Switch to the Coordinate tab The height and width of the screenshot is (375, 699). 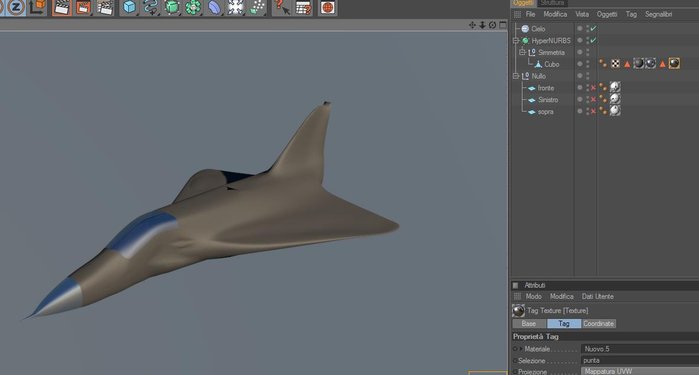point(599,324)
